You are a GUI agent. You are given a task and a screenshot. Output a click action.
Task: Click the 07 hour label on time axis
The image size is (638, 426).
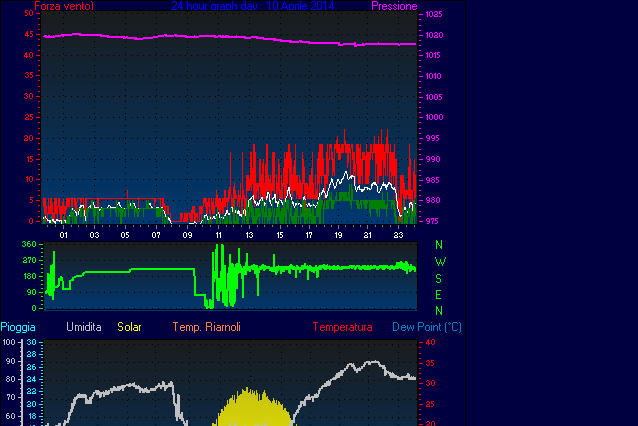156,235
